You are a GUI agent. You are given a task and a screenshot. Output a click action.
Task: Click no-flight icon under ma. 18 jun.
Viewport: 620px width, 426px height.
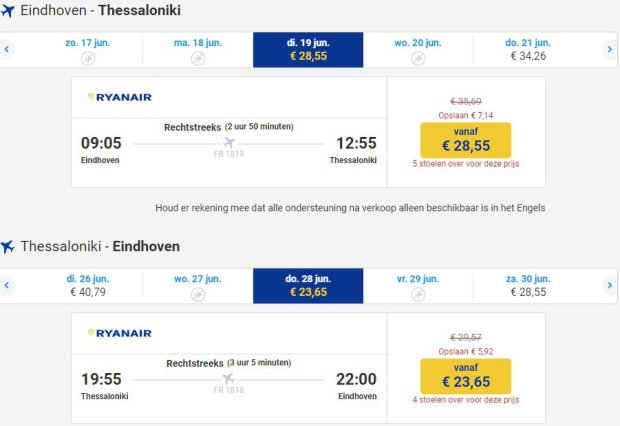[x=198, y=59]
